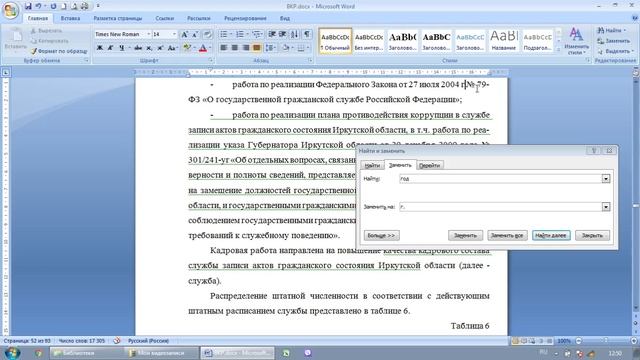Select the Обычный style thumbnail
The image size is (640, 360).
335,41
